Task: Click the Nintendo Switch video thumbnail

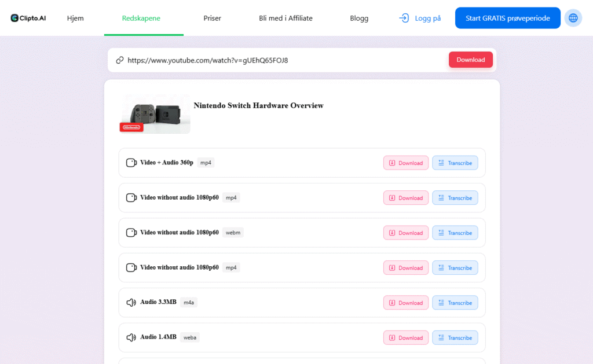Action: [155, 114]
